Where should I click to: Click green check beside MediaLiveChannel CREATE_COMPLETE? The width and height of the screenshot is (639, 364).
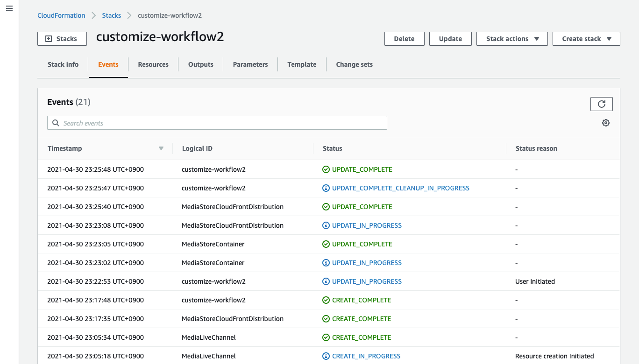326,337
